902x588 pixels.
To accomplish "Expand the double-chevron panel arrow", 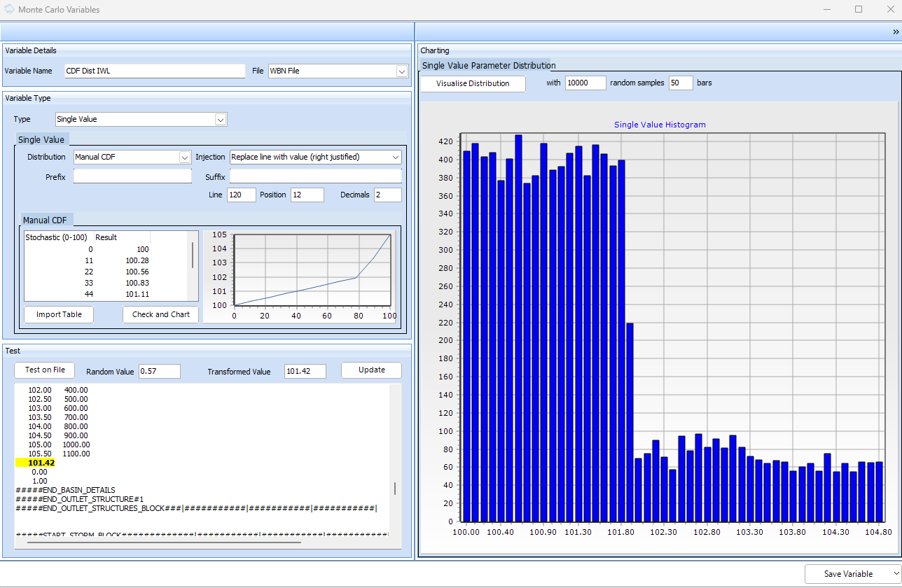I will tap(895, 32).
